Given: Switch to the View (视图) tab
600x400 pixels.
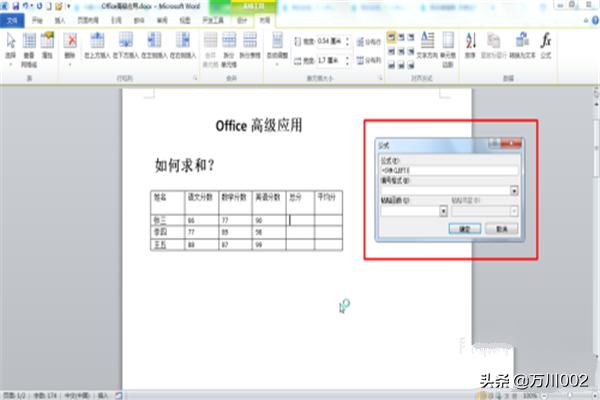Looking at the screenshot, I should pos(185,21).
